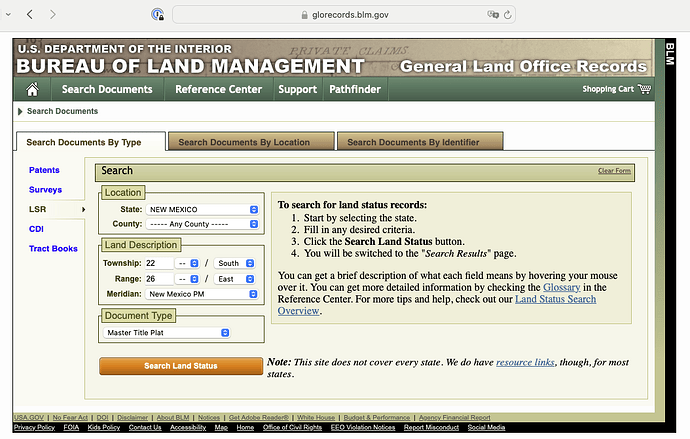This screenshot has width=690, height=439.
Task: Open Disclaimer footer link
Action: pos(132,417)
